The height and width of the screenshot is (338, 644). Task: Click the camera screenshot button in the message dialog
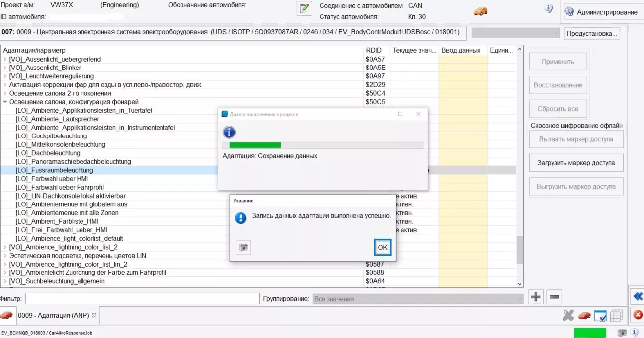pos(243,247)
